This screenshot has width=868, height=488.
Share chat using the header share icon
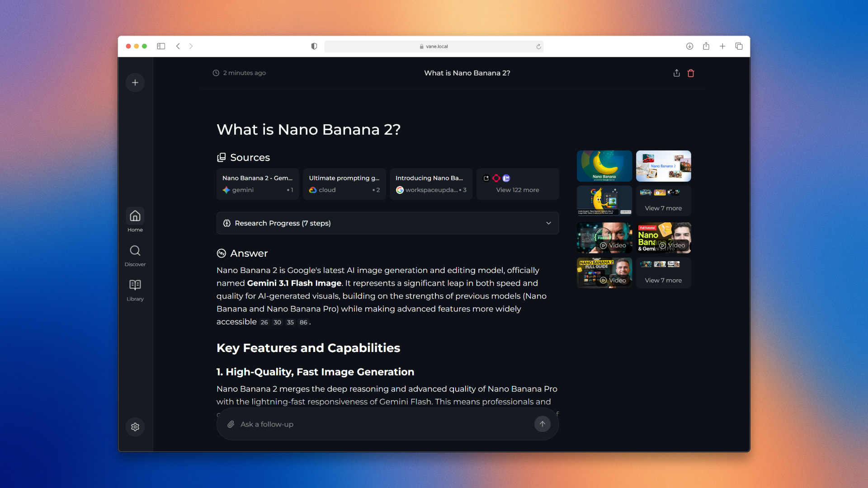[x=676, y=73]
